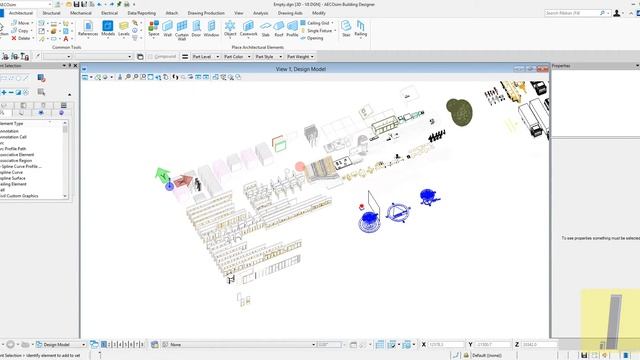The width and height of the screenshot is (640, 360).
Task: Click the Move command
Action: pos(20,23)
